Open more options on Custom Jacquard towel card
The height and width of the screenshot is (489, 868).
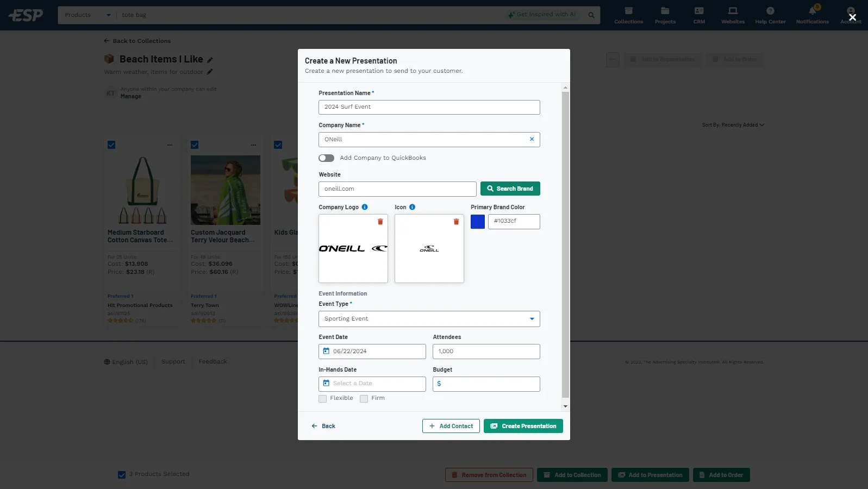point(253,145)
